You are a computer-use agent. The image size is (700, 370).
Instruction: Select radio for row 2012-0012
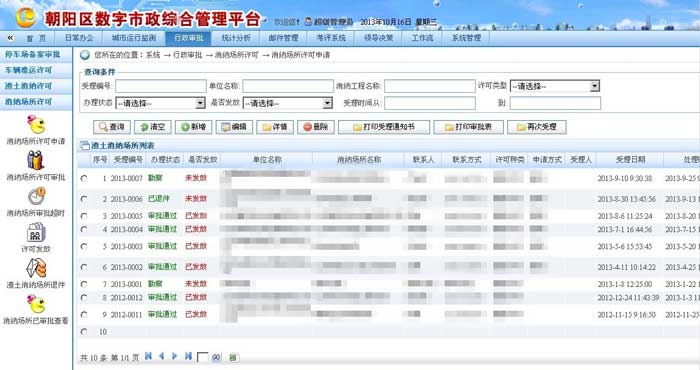[x=84, y=298]
